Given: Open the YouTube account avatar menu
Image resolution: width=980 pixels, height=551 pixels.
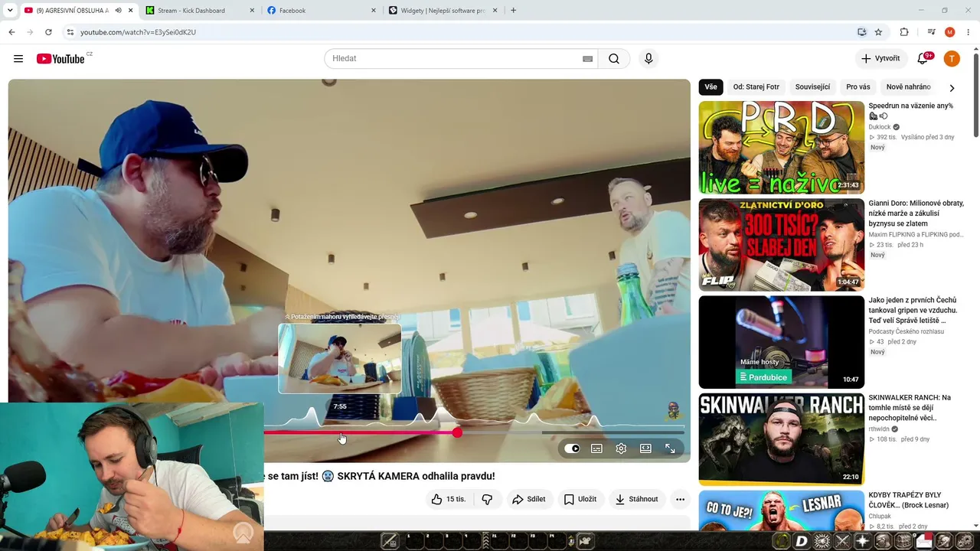Looking at the screenshot, I should tap(952, 59).
